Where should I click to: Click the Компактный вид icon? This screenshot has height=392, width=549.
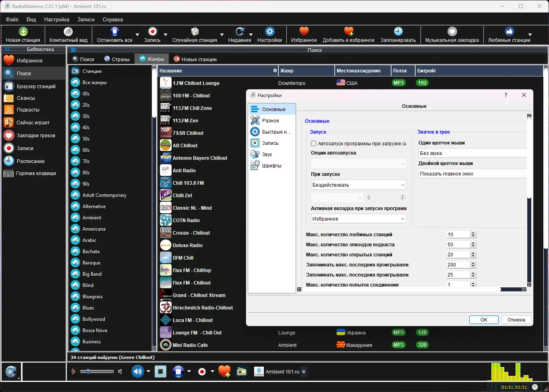click(68, 31)
